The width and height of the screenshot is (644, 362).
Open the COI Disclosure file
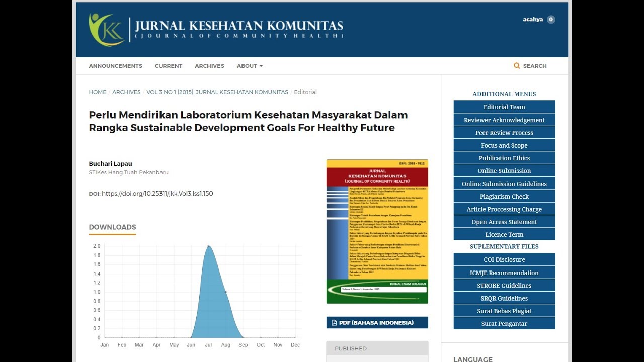[x=505, y=259]
